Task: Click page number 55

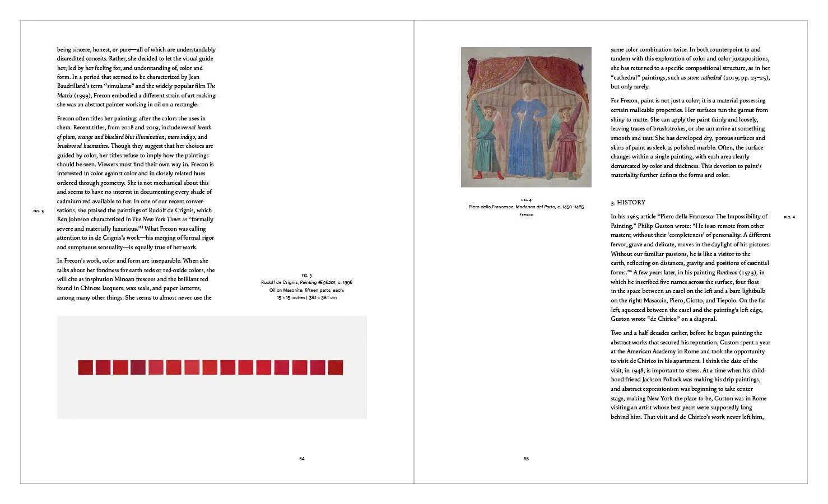Action: (526, 459)
